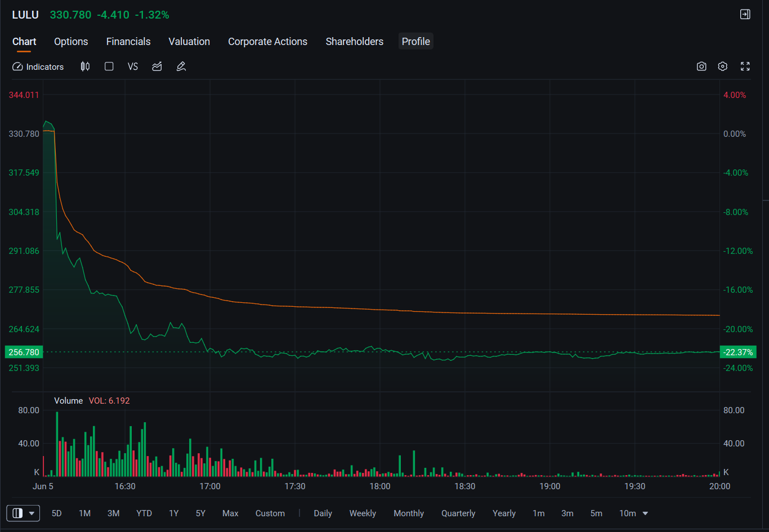Viewport: 769px width, 532px height.
Task: Open the Indicators panel
Action: tap(38, 66)
